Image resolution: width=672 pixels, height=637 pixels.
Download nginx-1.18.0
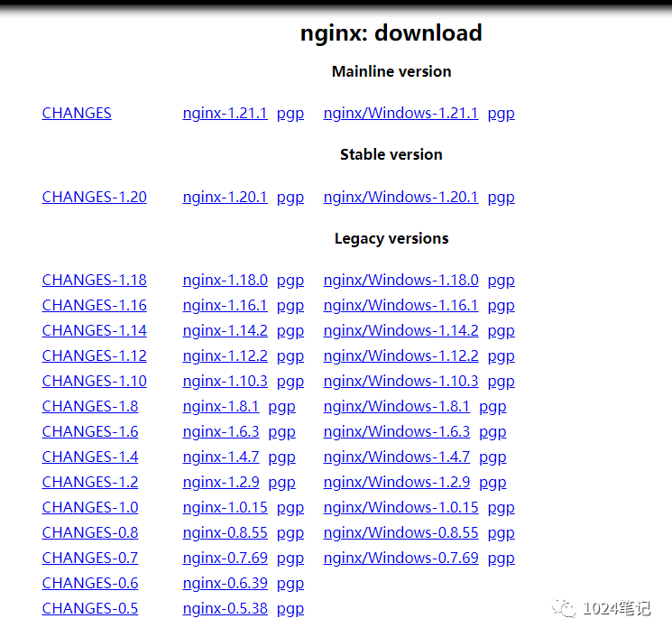tap(225, 280)
